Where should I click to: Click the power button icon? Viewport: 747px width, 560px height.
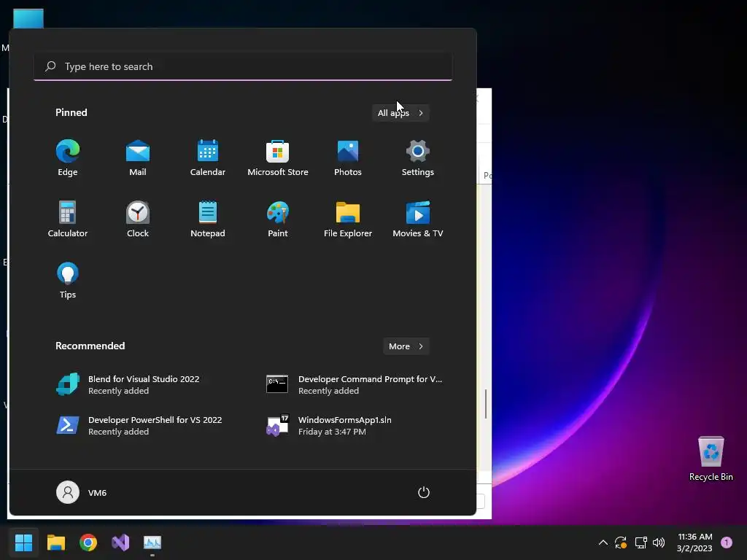[x=424, y=492]
